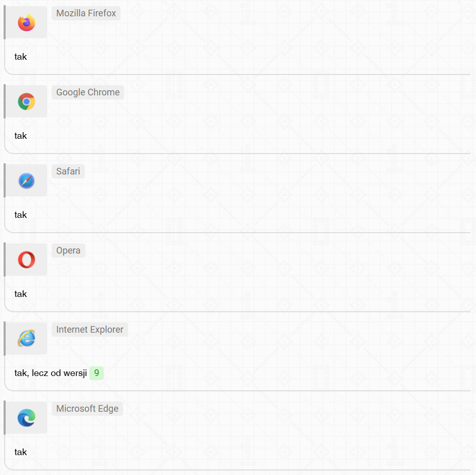
Task: Click the Mozilla Firefox logo icon
Action: 27,22
